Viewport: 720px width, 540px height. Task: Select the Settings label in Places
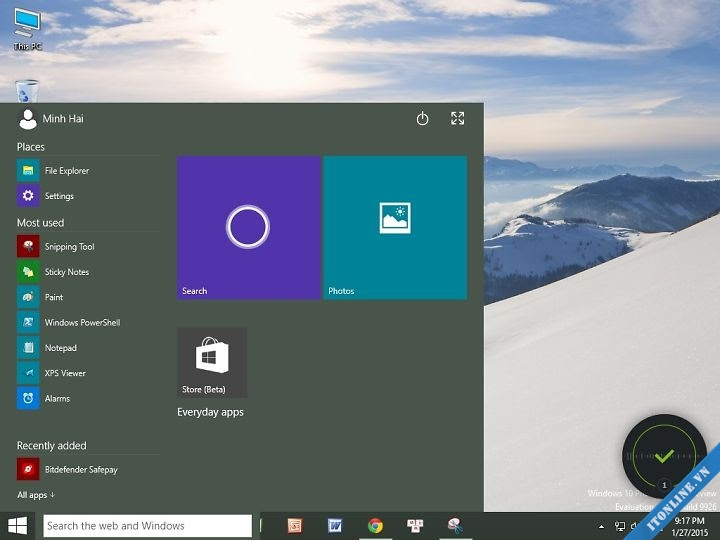point(59,196)
